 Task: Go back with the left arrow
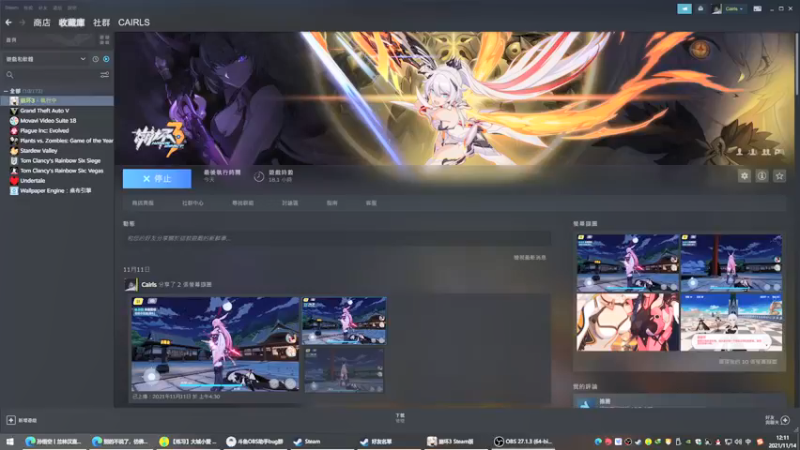click(9, 22)
